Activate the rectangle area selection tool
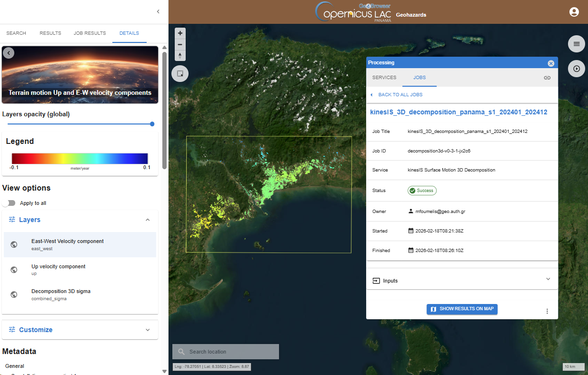Image resolution: width=588 pixels, height=375 pixels. click(180, 73)
